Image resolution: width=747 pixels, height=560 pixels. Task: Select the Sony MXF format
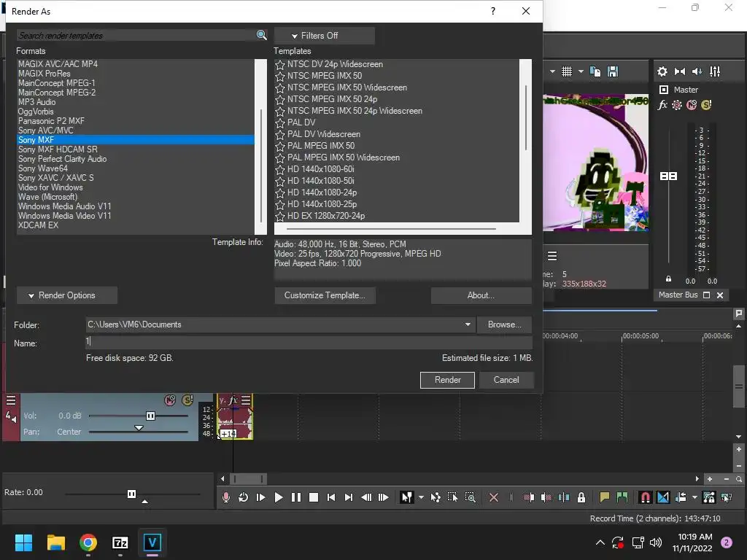click(135, 139)
